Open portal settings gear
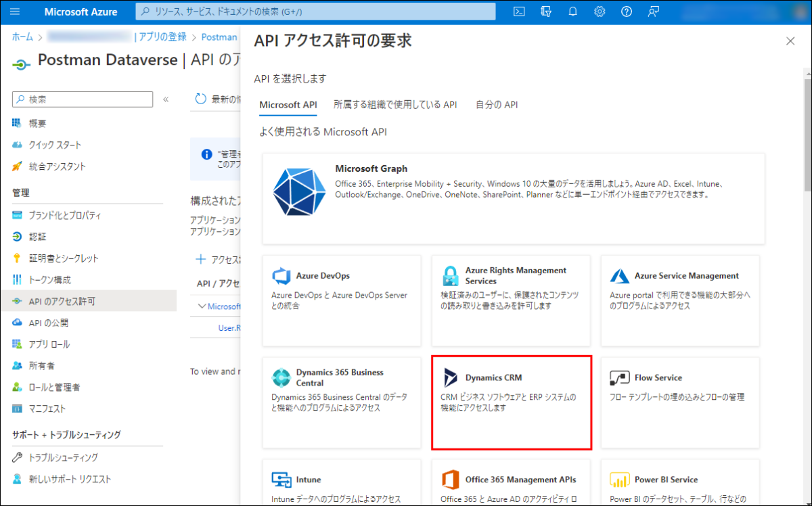Viewport: 812px width, 506px height. click(600, 11)
